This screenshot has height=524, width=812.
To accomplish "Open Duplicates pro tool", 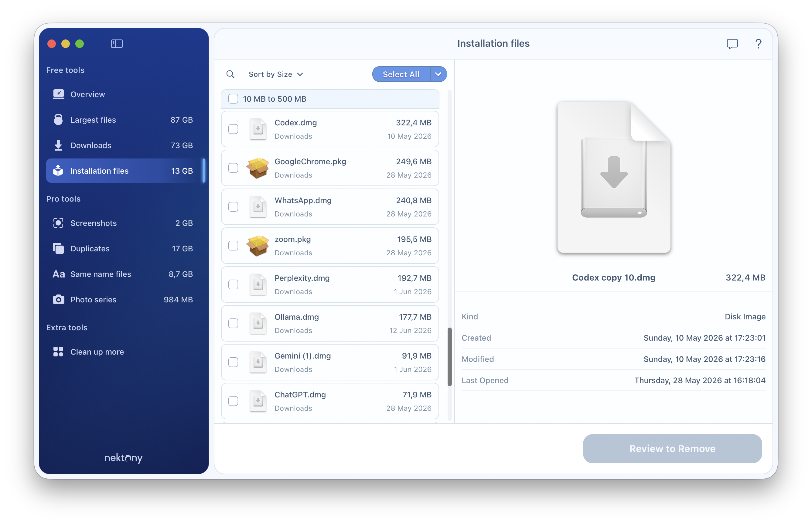I will [x=125, y=248].
